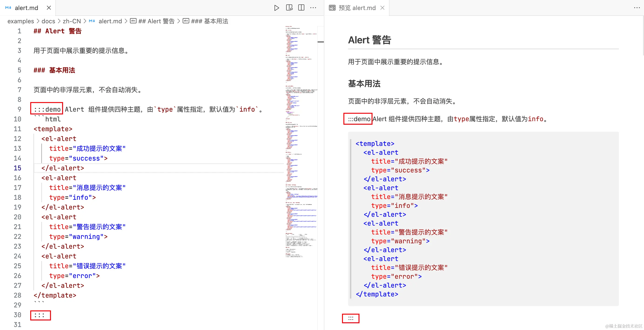The image size is (644, 330).
Task: Click the minimap code overview
Action: tap(301, 140)
